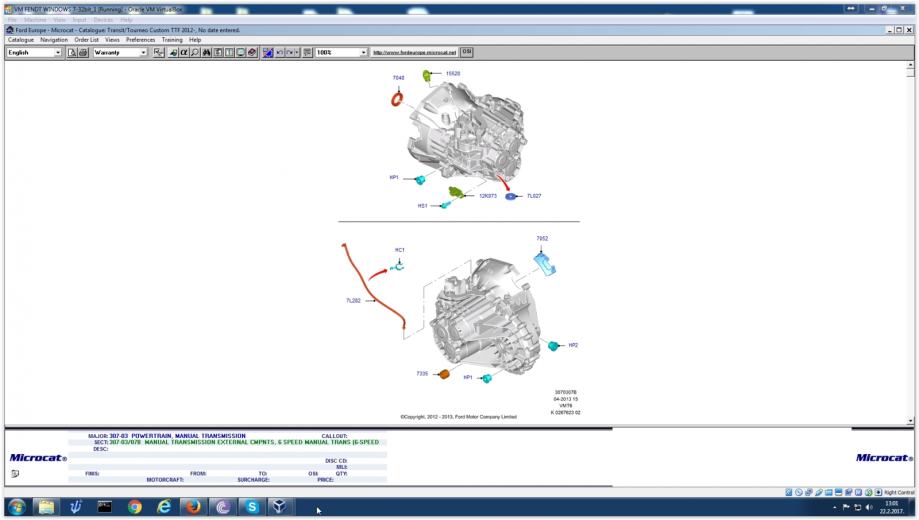Select callout 7L282 hose label
The height and width of the screenshot is (520, 919).
[353, 301]
